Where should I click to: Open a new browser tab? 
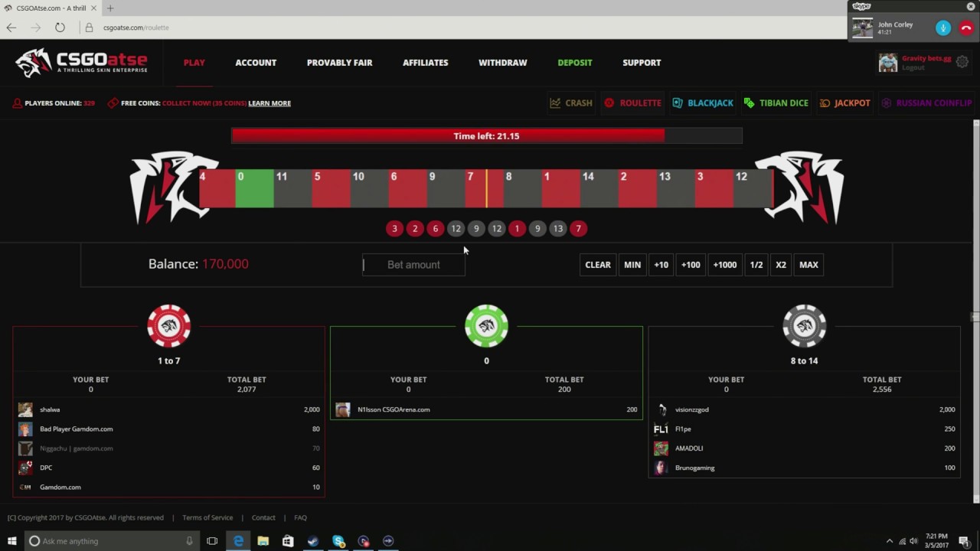[x=110, y=8]
